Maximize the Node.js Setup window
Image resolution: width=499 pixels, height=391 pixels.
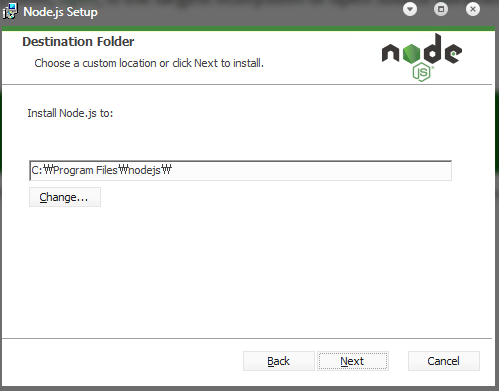click(x=441, y=9)
